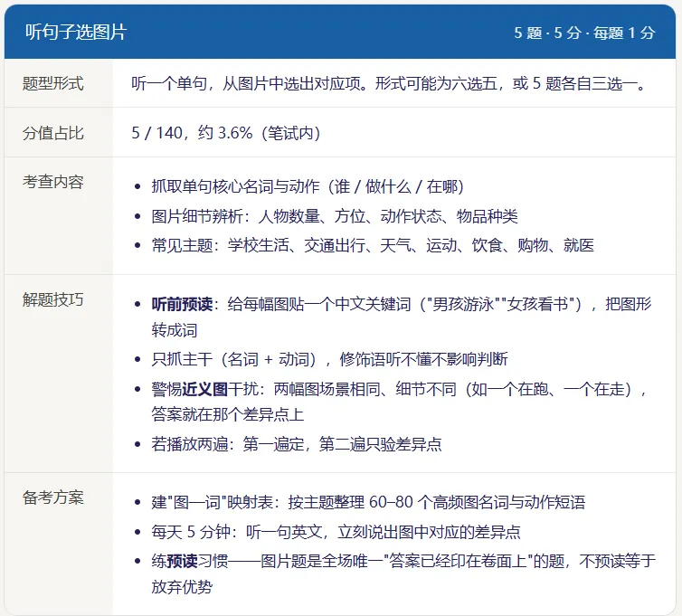Click the value 5 / 140，约 3.6%（笔试内）

(x=226, y=133)
